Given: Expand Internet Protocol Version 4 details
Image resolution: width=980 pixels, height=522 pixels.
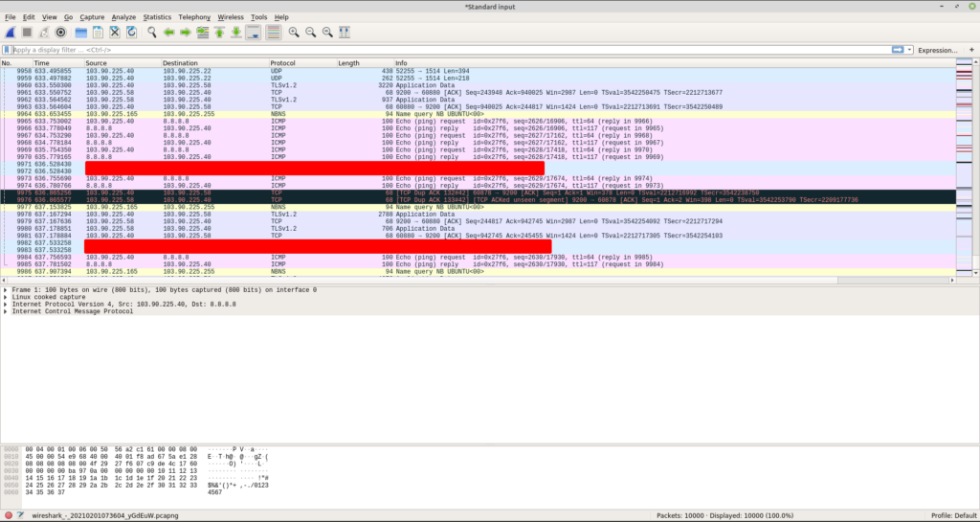Looking at the screenshot, I should (x=6, y=305).
